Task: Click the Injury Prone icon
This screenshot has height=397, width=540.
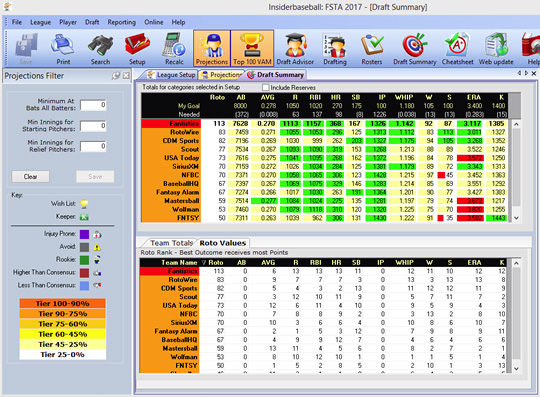Action: tap(97, 234)
